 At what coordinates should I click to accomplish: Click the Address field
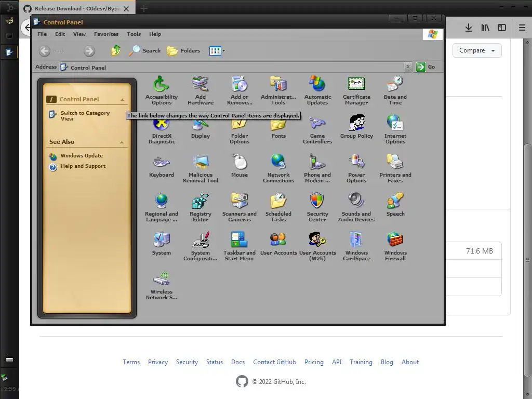point(231,67)
